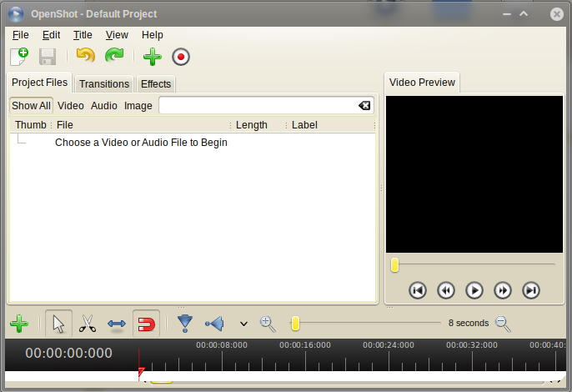This screenshot has height=392, width=572.
Task: Enable the Razor scissors tool
Action: tap(88, 324)
